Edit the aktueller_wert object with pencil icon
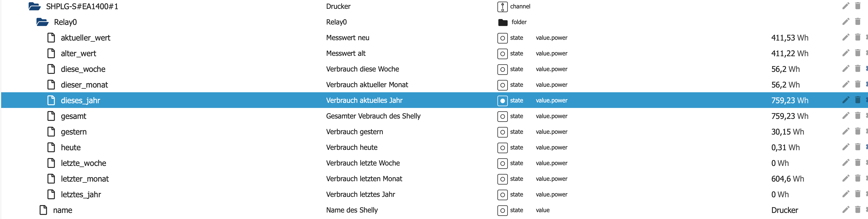The image size is (868, 219). click(x=845, y=37)
